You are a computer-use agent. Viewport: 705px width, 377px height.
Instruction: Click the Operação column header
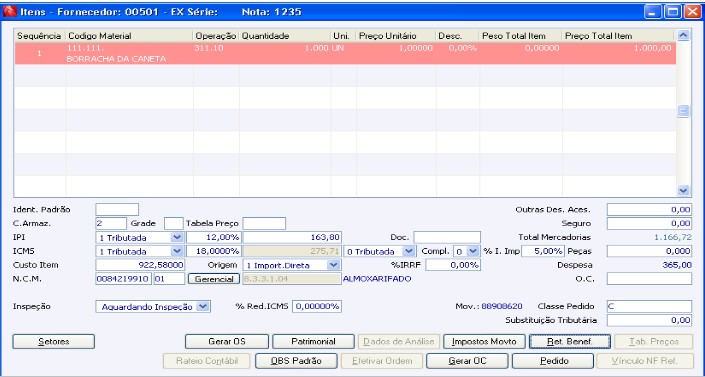[216, 36]
